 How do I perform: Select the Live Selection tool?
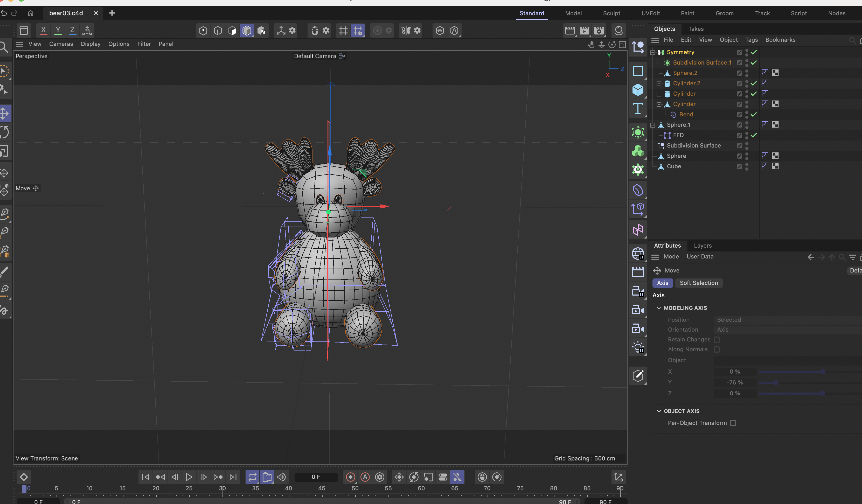[x=5, y=71]
